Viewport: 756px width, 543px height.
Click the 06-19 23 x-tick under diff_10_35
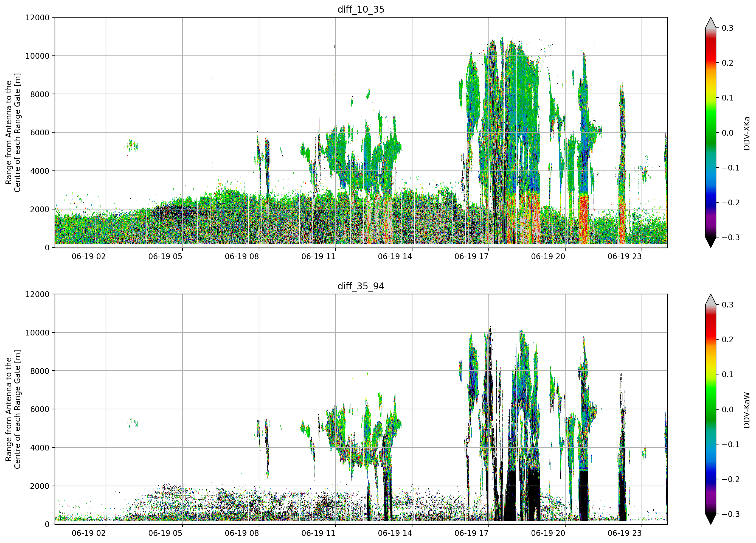coord(625,256)
